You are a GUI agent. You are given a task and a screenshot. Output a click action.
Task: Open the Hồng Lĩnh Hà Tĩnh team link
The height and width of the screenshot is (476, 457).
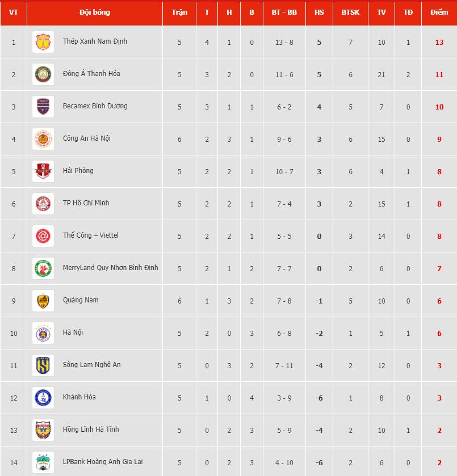(91, 429)
